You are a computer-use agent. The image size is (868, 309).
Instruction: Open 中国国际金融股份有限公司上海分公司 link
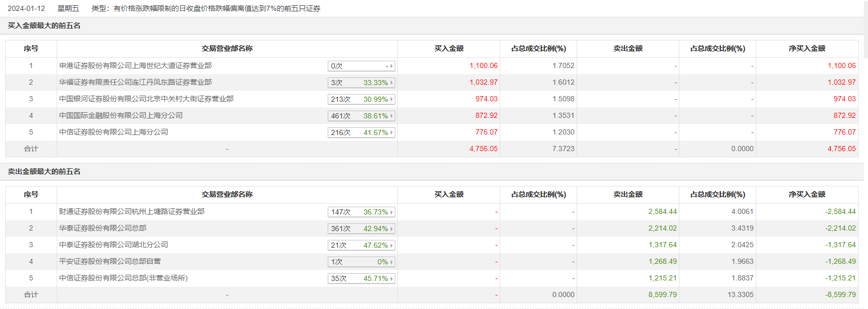[121, 115]
